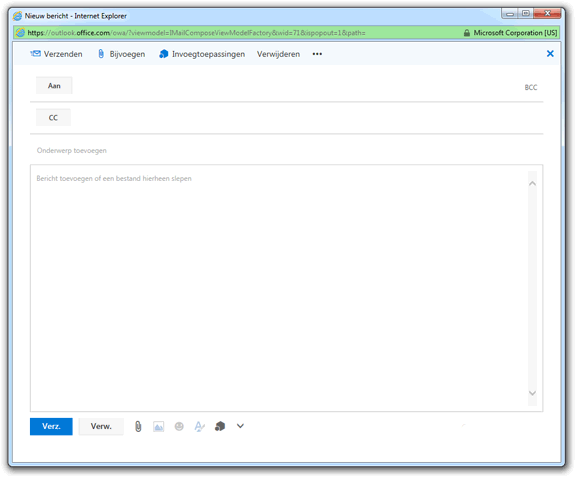Click Verwijderen in the top toolbar
This screenshot has width=575, height=477.
pyautogui.click(x=278, y=54)
